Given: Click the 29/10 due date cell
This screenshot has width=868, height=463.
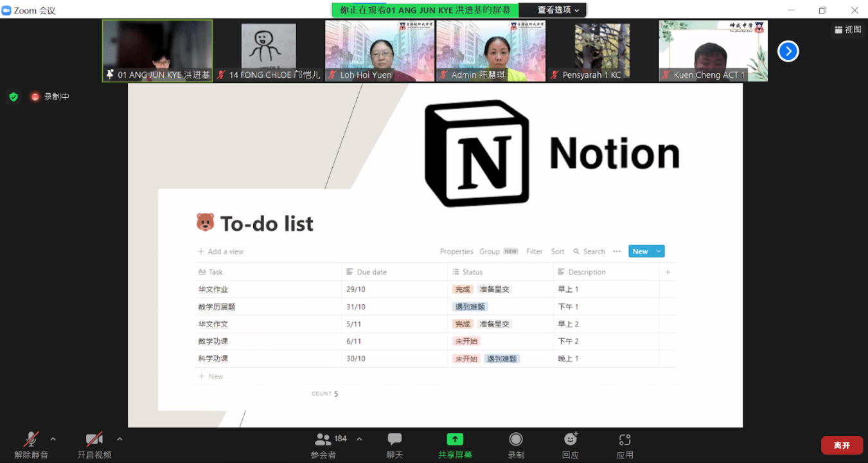Looking at the screenshot, I should (x=394, y=289).
